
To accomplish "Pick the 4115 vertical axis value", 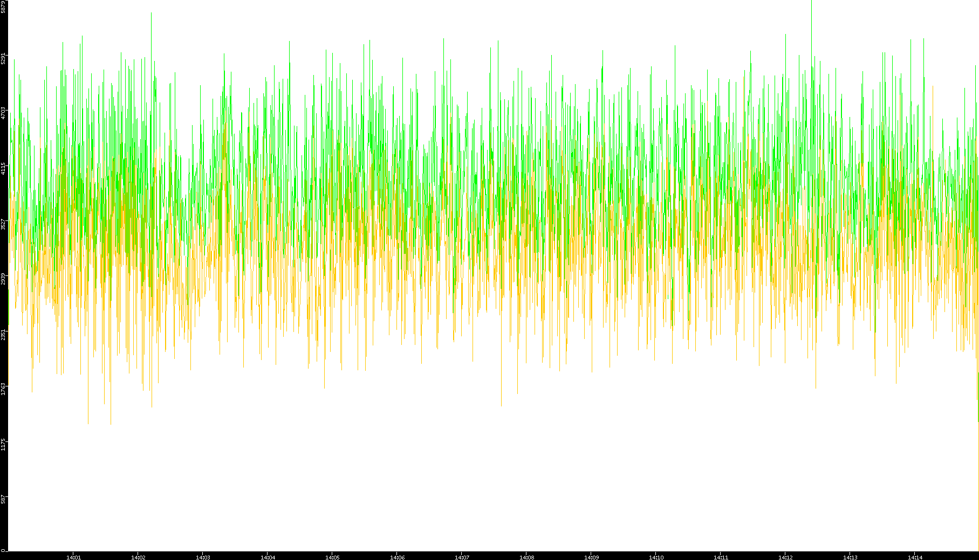I will (3, 168).
